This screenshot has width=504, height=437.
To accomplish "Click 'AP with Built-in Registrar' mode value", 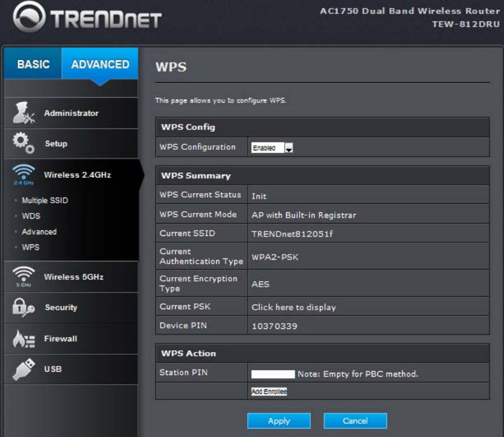I will (304, 215).
